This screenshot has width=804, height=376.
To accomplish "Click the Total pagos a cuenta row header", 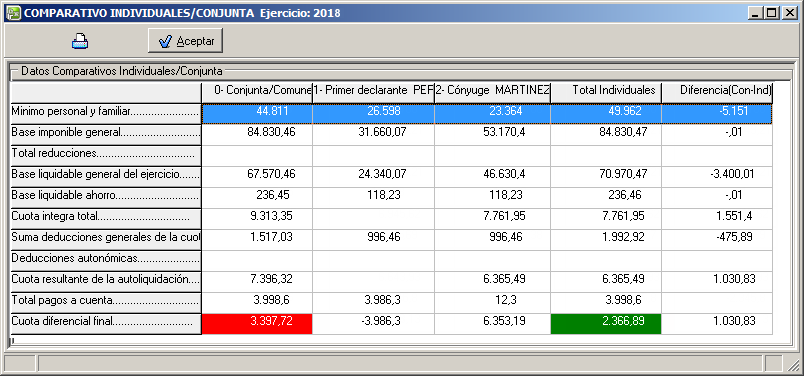I will [106, 301].
